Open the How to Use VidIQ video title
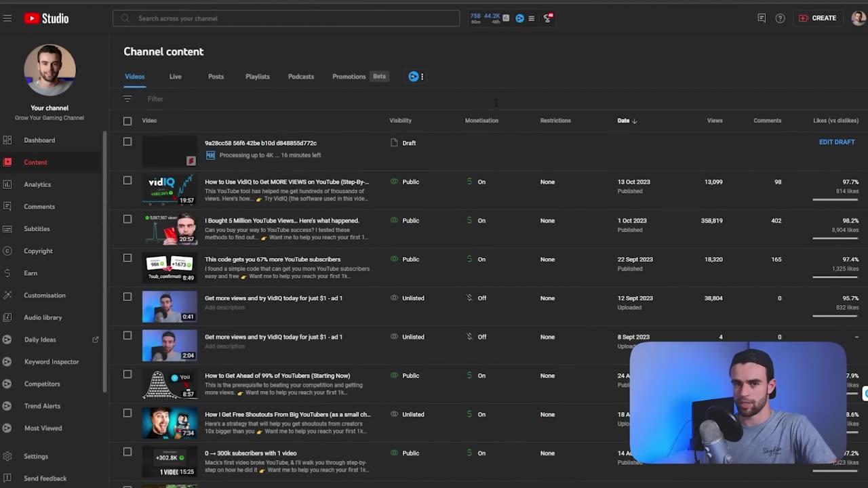This screenshot has width=868, height=488. [287, 182]
